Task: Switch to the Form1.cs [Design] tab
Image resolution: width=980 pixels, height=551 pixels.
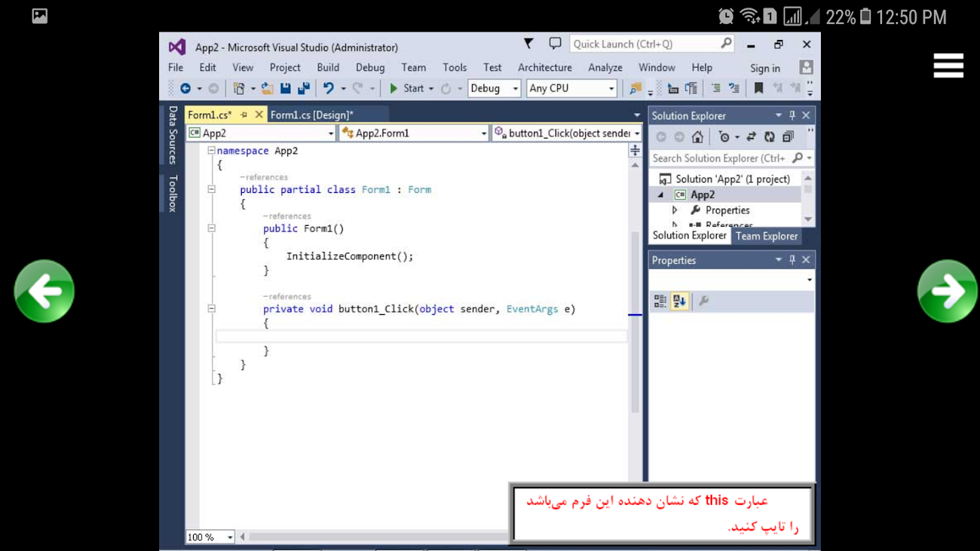Action: click(312, 115)
